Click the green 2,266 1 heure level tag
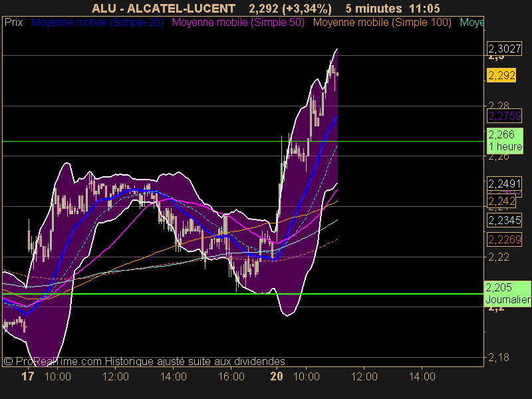The image size is (532, 399). pos(505,141)
